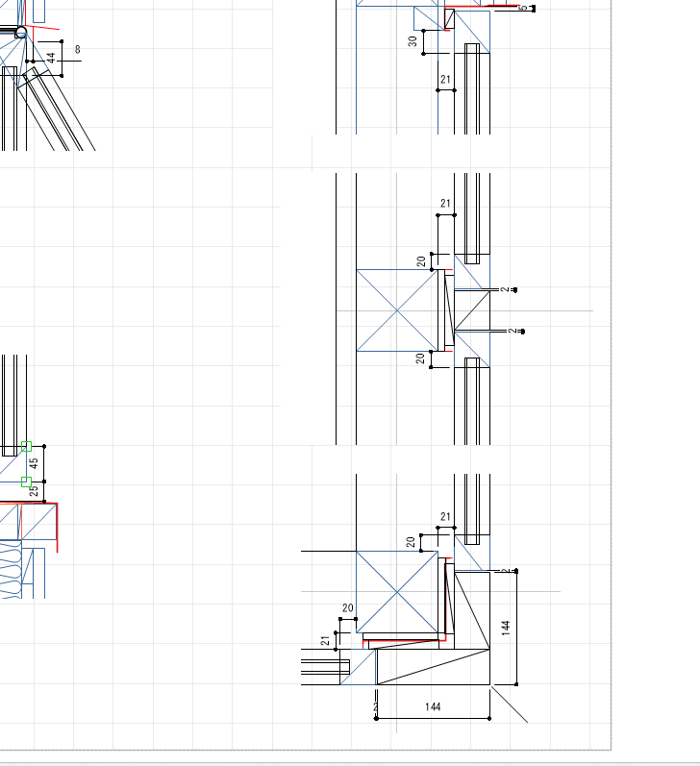Select the "30" vertical dimension label
Screen dimensions: 700x766
click(412, 41)
